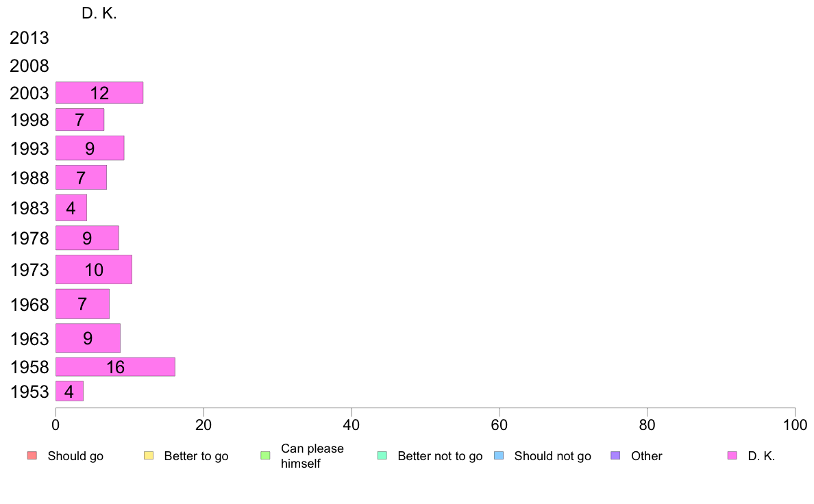Select the 2003 bar showing 12
The image size is (814, 504).
(99, 93)
